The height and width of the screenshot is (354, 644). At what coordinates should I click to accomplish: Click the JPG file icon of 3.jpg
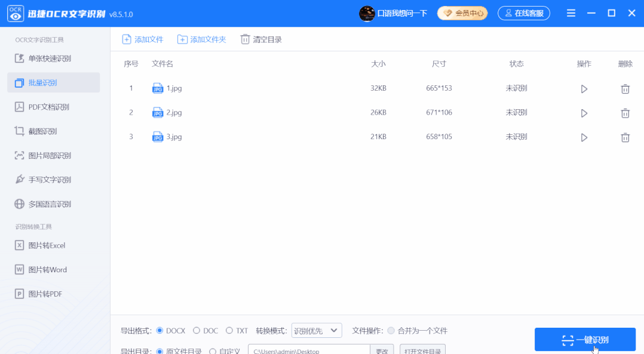pyautogui.click(x=158, y=137)
